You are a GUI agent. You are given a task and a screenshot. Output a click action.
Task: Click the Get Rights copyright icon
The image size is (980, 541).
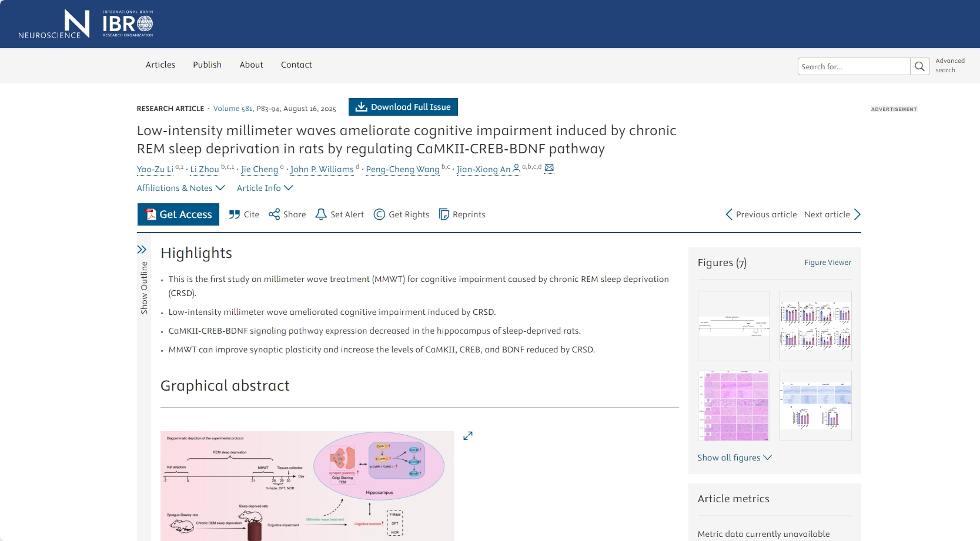pos(379,214)
